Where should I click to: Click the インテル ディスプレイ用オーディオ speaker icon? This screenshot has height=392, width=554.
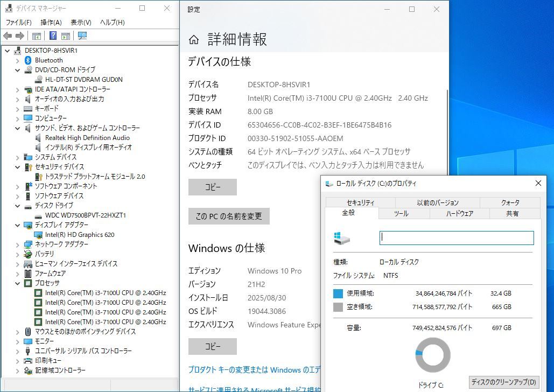(38, 148)
